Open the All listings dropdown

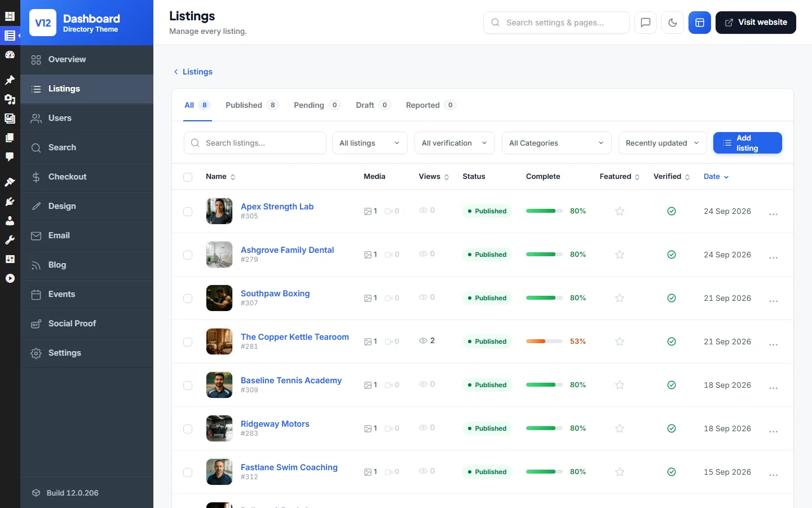click(x=370, y=143)
